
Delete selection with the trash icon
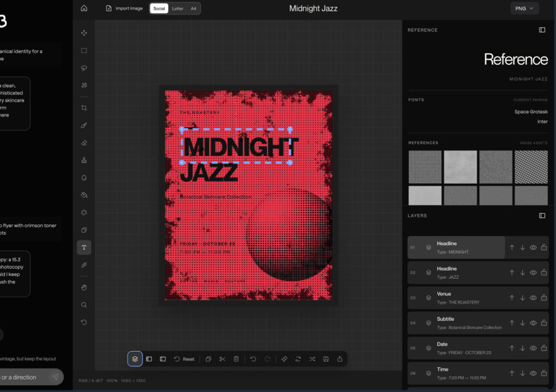pyautogui.click(x=236, y=359)
